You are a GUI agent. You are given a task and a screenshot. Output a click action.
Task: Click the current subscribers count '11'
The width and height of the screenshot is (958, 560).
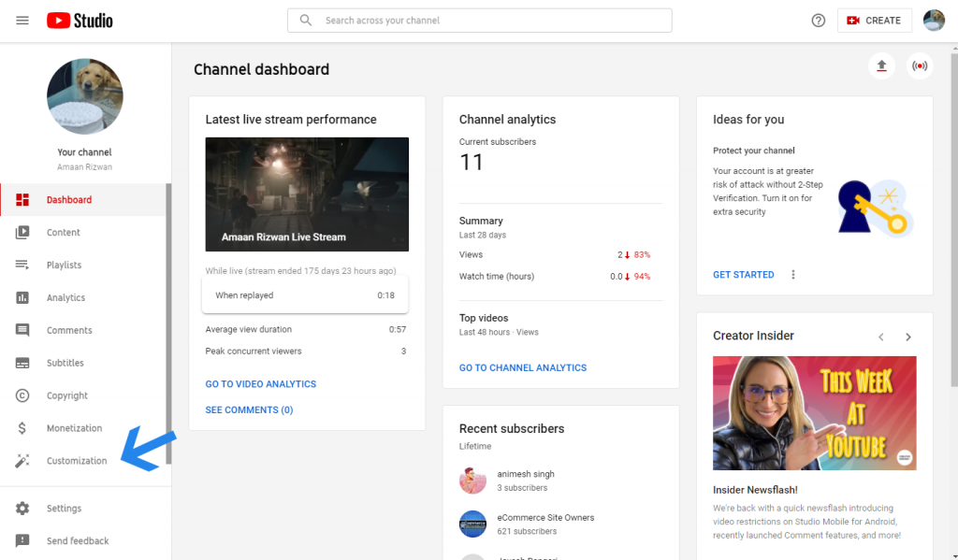pos(472,162)
